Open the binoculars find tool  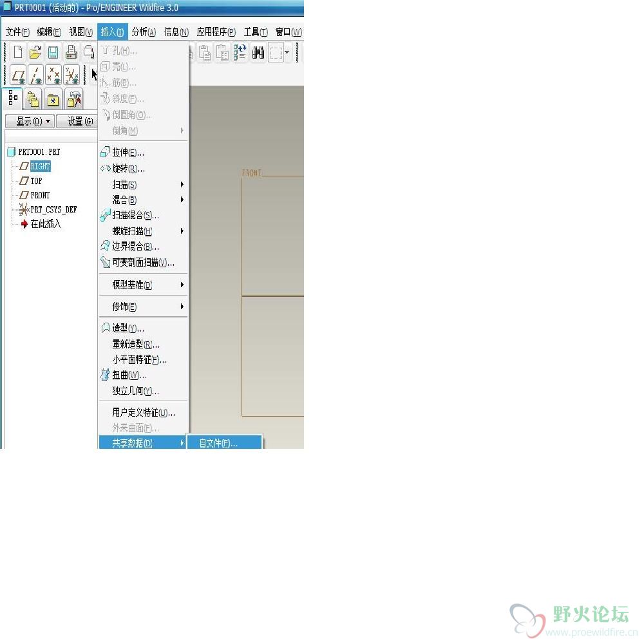point(258,53)
